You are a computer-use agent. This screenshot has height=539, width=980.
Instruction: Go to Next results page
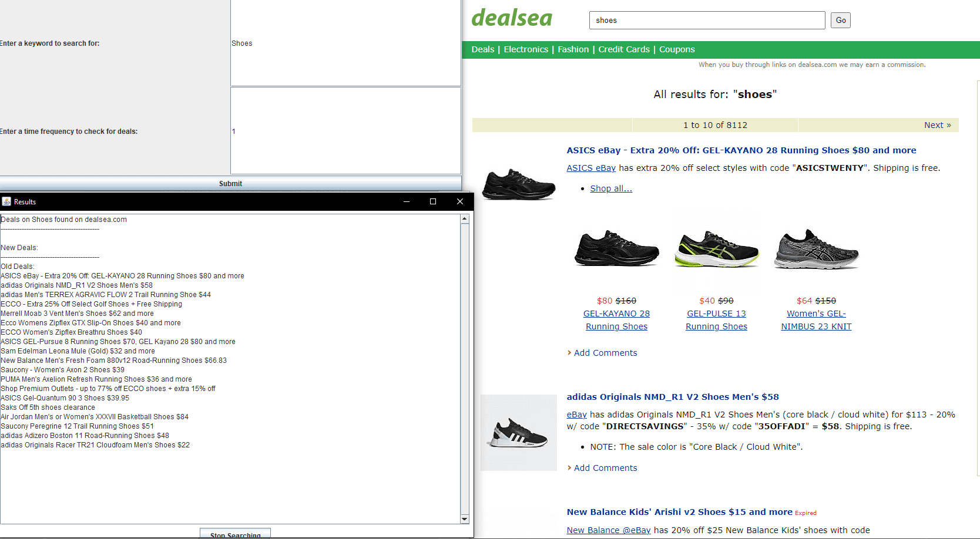(x=937, y=125)
